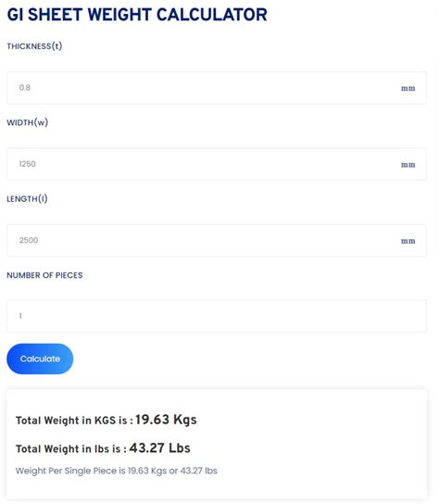Click the Length input showing 2500

(217, 241)
